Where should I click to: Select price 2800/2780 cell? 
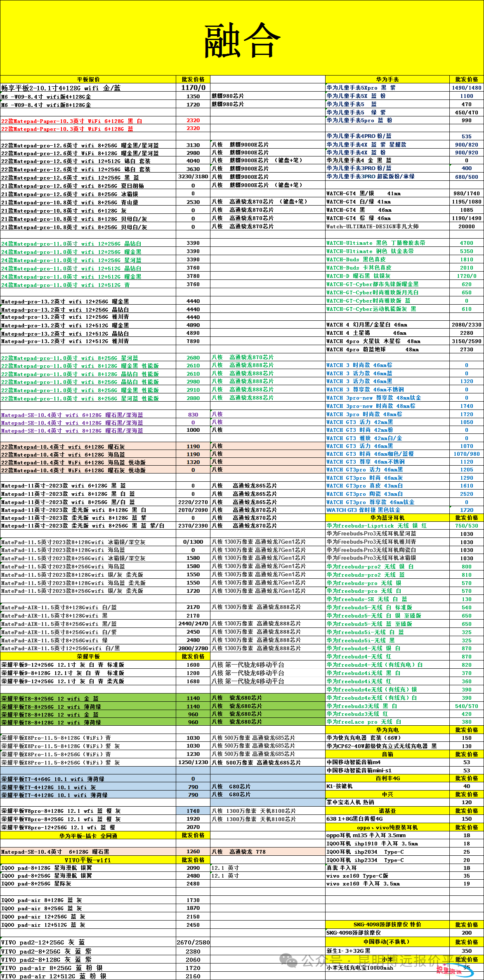[x=193, y=648]
